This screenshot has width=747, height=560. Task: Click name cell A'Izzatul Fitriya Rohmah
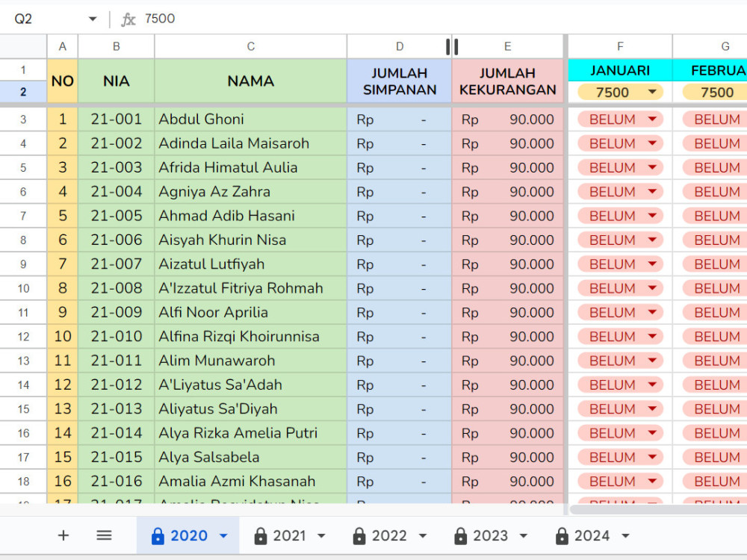point(250,288)
